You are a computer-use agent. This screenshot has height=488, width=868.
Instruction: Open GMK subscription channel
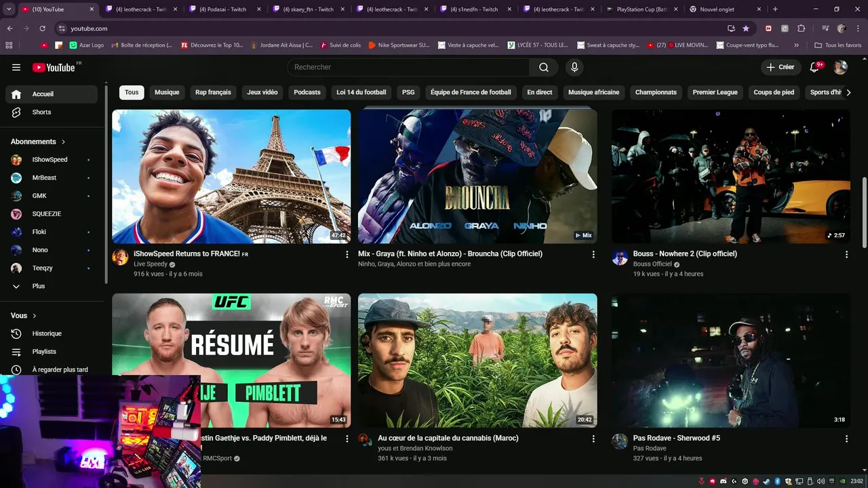click(x=52, y=196)
